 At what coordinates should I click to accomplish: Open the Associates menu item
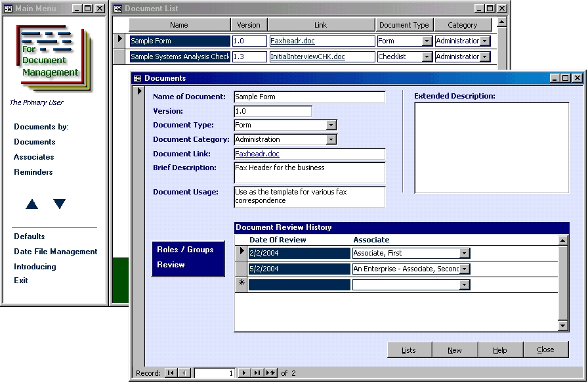34,157
